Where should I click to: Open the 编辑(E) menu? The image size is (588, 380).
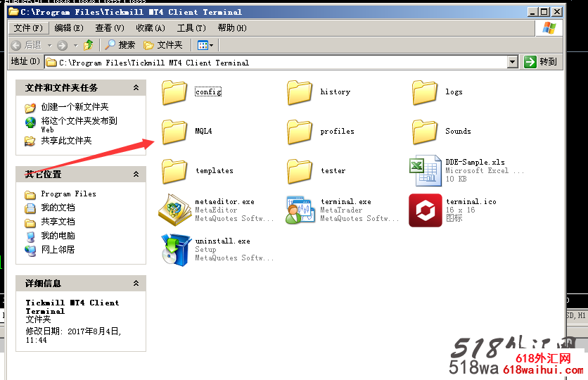pyautogui.click(x=69, y=28)
